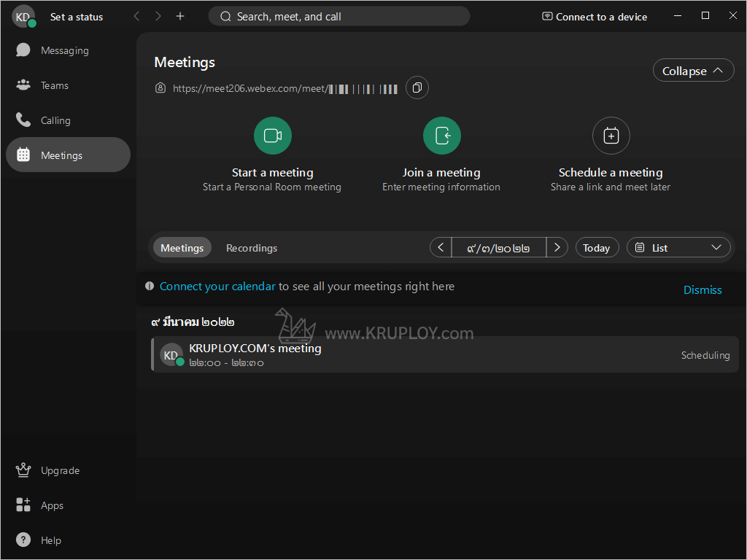Open the List view dropdown
This screenshot has width=747, height=560.
(x=678, y=248)
